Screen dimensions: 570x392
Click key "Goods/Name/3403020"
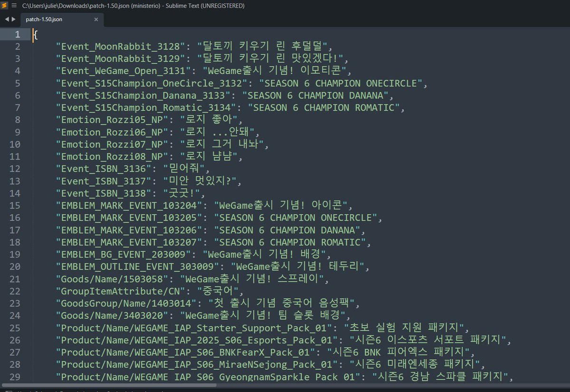click(x=112, y=316)
